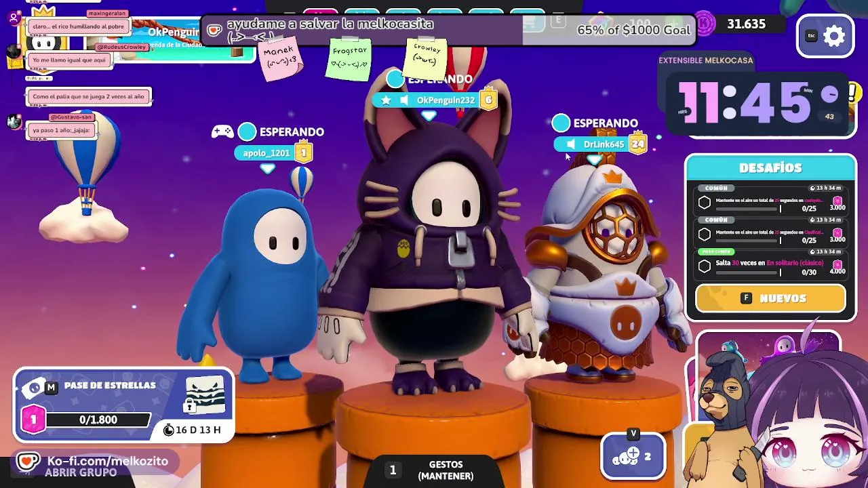Click the purple user avatar icon in chat
The height and width of the screenshot is (488, 868).
13,18
